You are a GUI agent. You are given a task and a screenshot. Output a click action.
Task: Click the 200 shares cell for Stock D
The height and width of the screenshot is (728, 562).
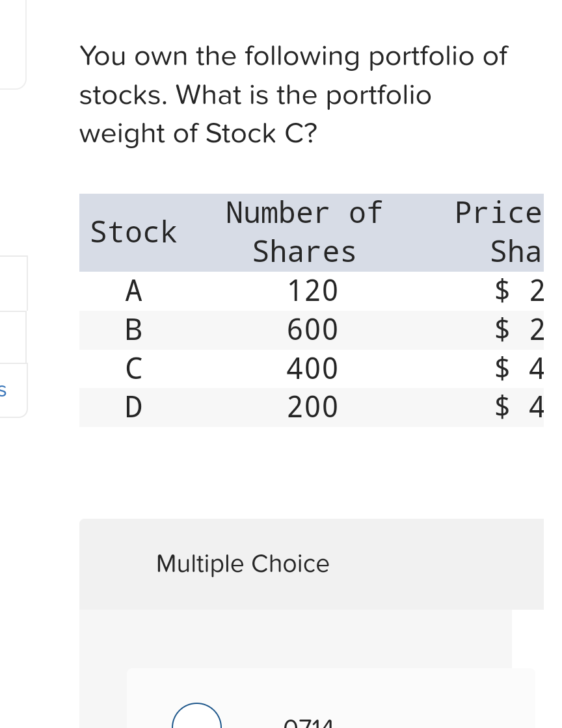(312, 408)
